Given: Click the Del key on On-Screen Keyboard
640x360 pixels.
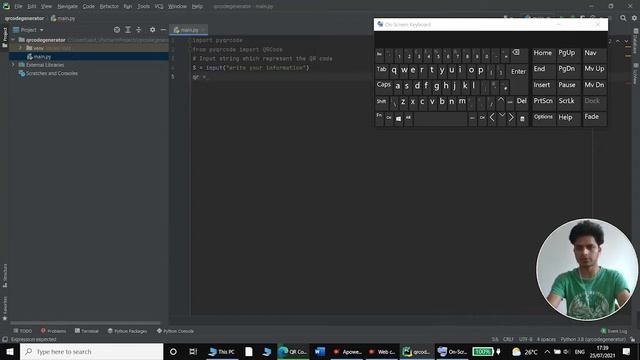Looking at the screenshot, I should 522,102.
